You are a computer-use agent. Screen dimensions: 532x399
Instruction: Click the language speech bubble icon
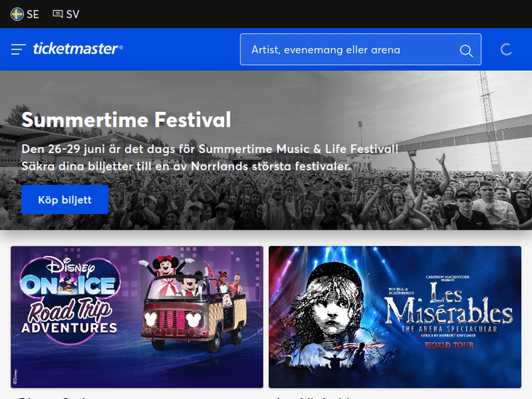57,14
